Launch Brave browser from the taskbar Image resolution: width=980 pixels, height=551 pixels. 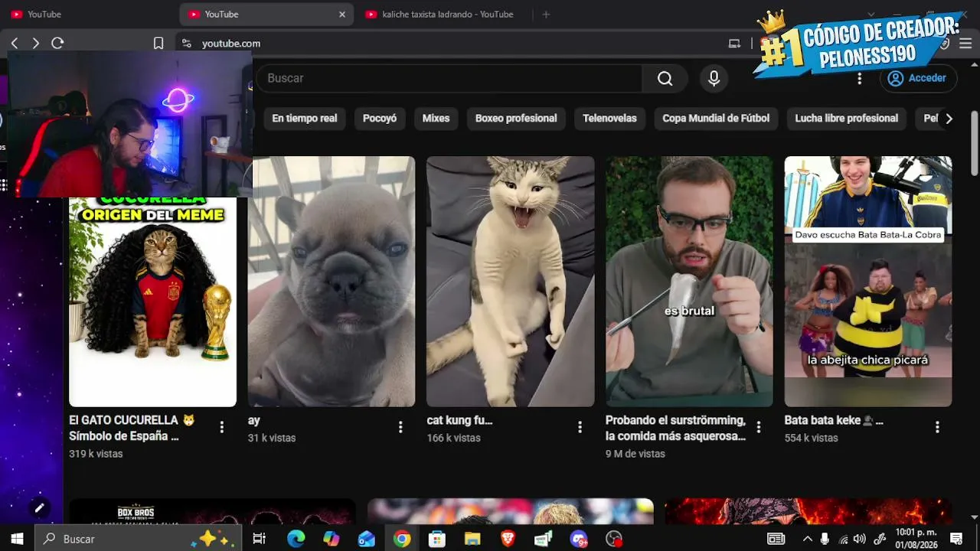508,539
